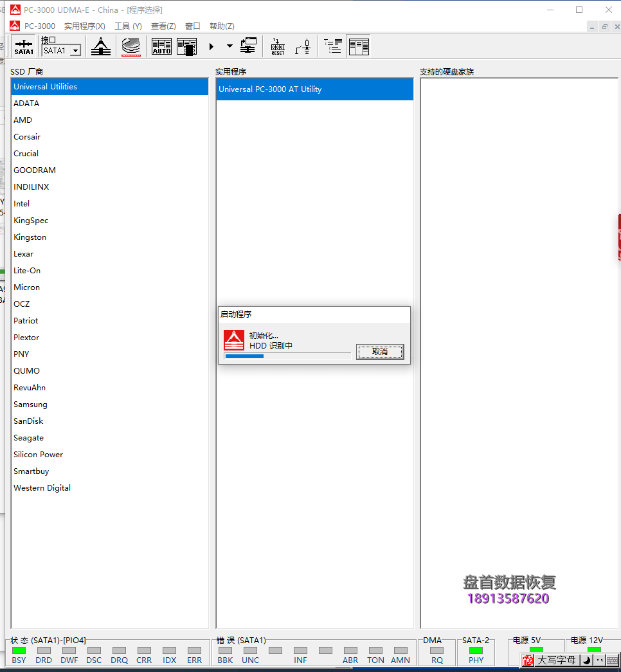Select Crucial in SSD vendor list
This screenshot has width=621, height=672.
(110, 154)
